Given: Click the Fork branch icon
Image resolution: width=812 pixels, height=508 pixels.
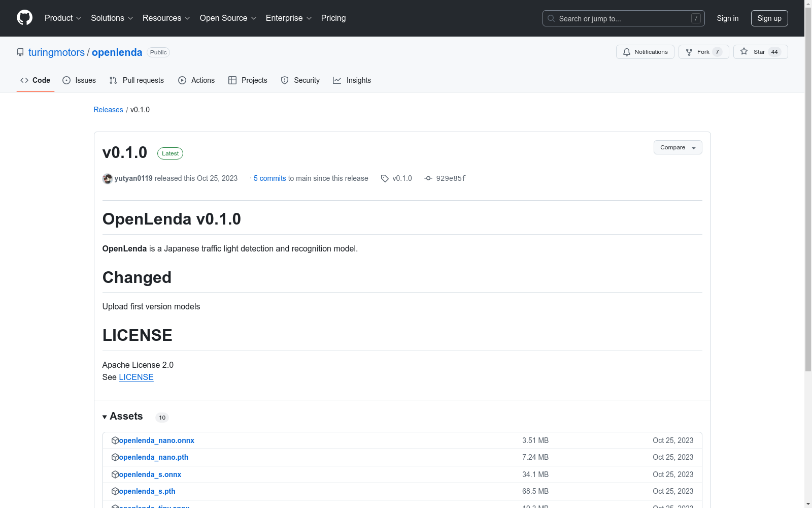Looking at the screenshot, I should pyautogui.click(x=689, y=52).
